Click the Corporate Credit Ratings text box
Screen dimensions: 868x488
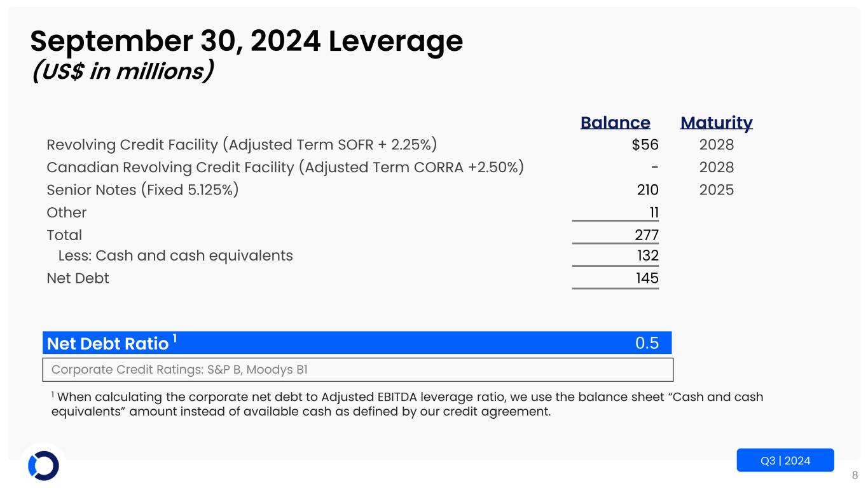click(357, 369)
